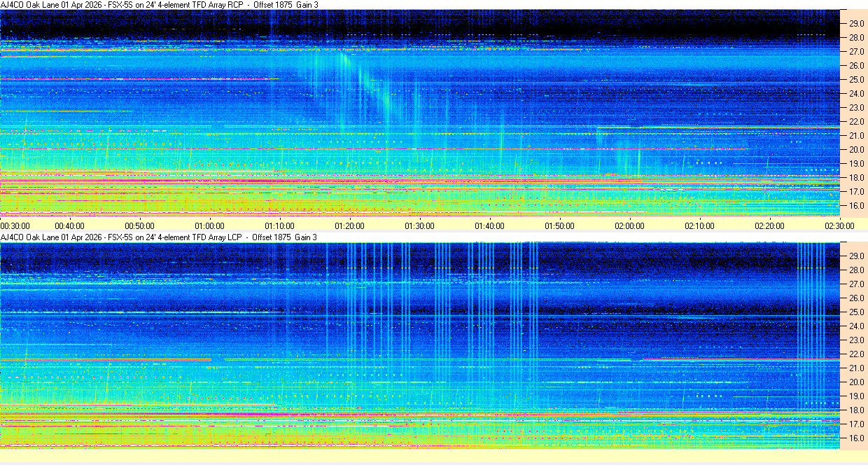Select the 01:30:00 time axis label

pos(419,225)
